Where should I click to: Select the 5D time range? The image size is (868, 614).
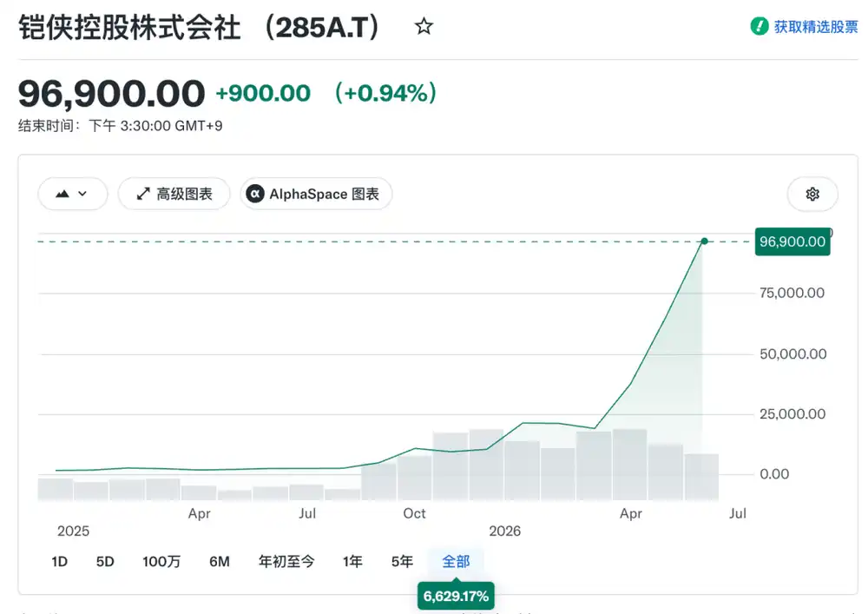(x=105, y=561)
